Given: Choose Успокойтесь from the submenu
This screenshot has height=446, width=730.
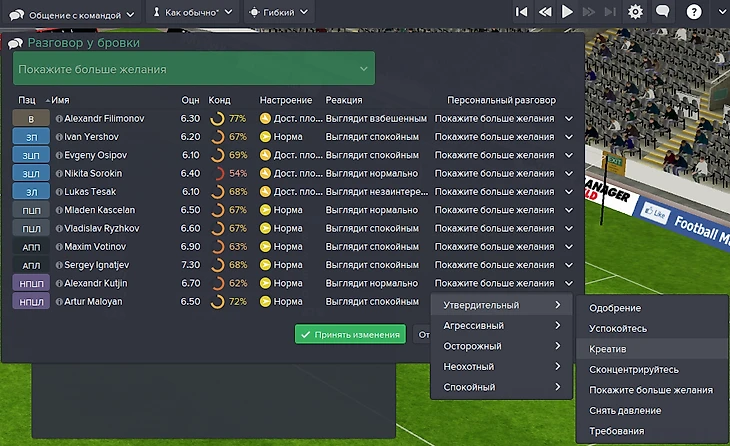Looking at the screenshot, I should (652, 328).
